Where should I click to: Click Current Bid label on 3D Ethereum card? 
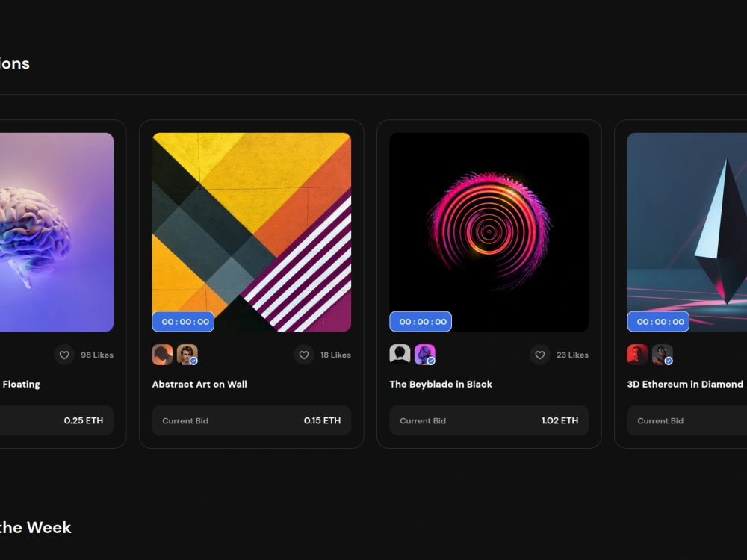660,421
